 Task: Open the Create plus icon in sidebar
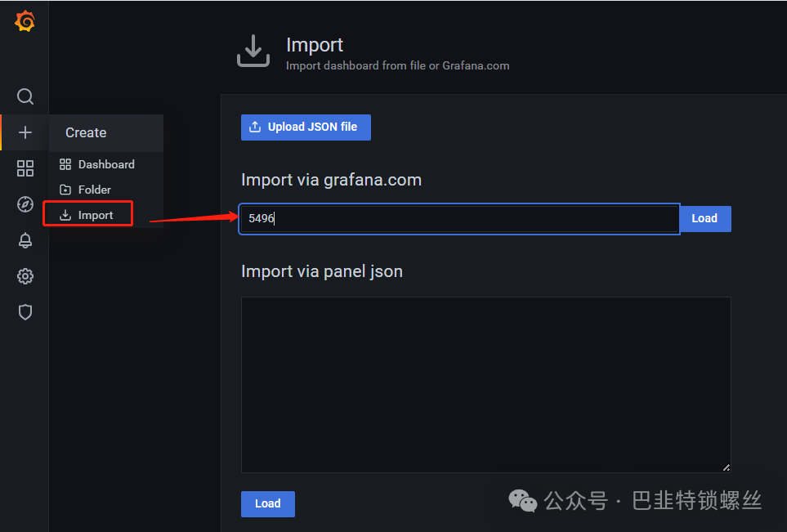pos(25,132)
